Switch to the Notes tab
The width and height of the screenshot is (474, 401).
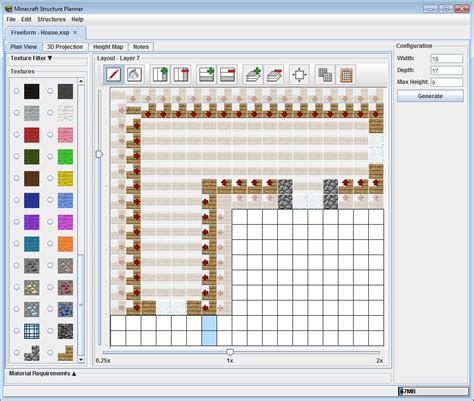141,47
